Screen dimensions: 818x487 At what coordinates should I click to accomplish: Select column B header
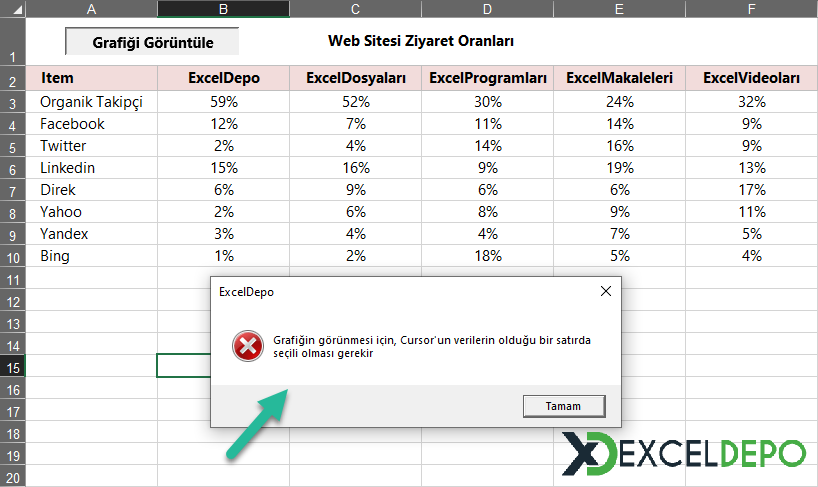tap(223, 8)
